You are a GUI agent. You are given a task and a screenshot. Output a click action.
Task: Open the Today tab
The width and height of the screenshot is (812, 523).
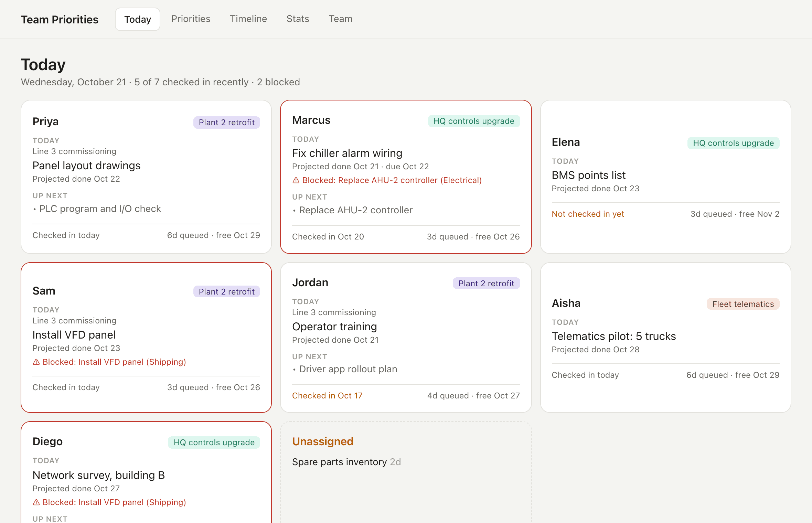point(138,19)
